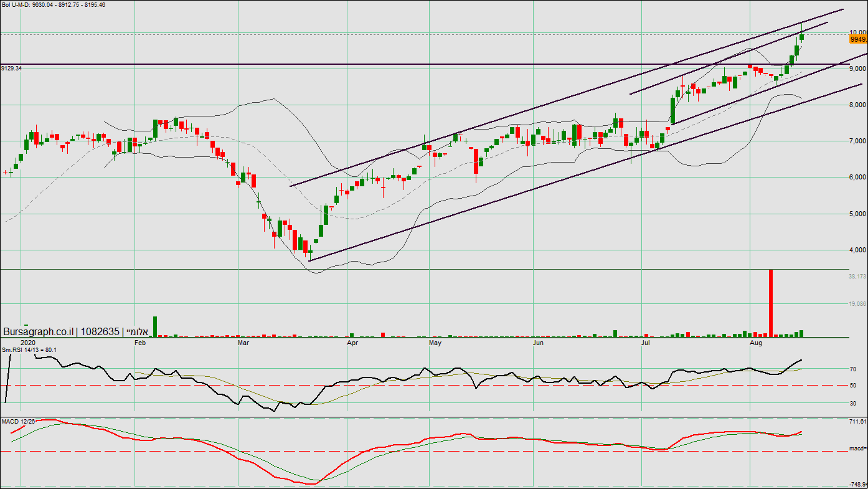Click the Feb month label

click(140, 343)
